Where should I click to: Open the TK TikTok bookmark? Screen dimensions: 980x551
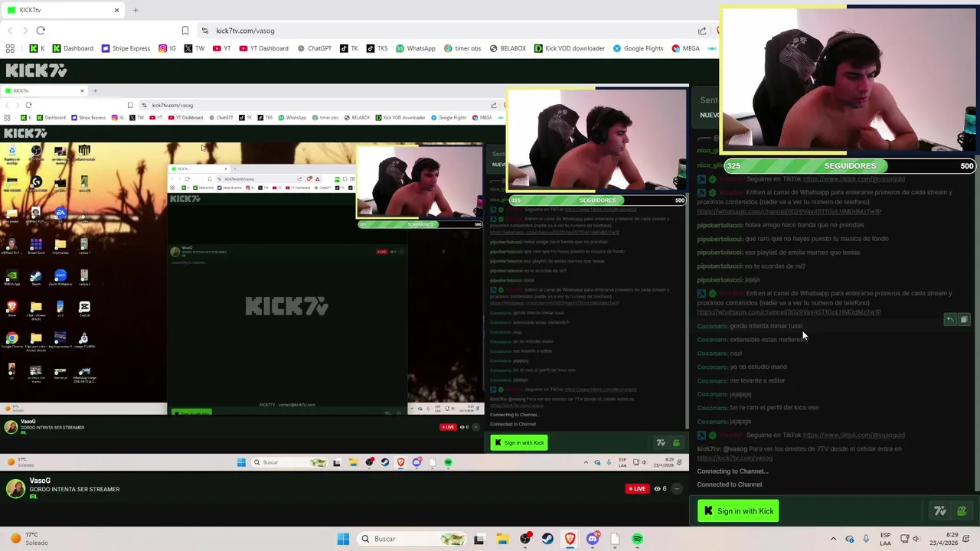349,48
